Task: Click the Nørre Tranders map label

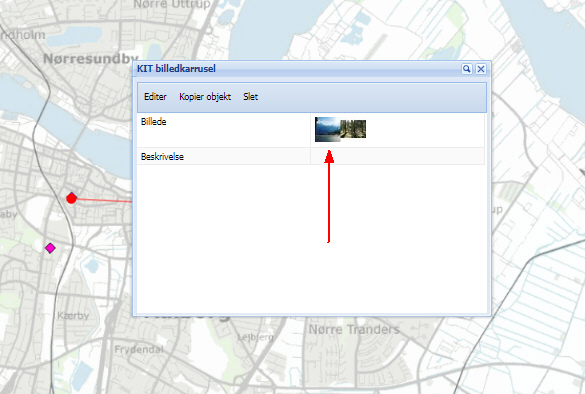Action: pos(354,329)
